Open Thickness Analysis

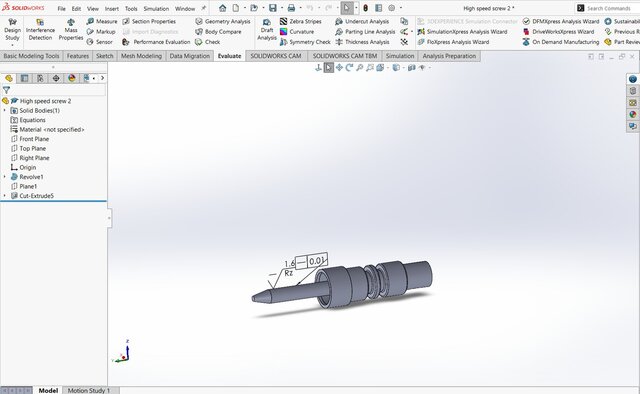click(x=362, y=42)
